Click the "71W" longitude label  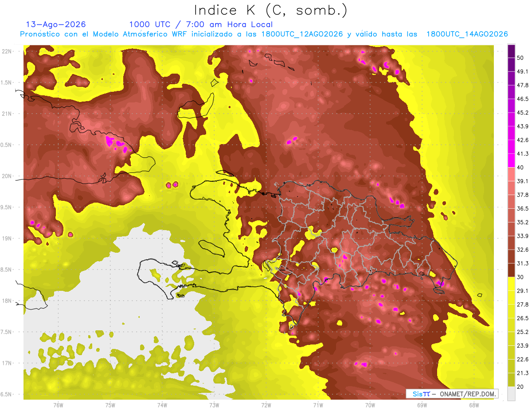point(318,405)
